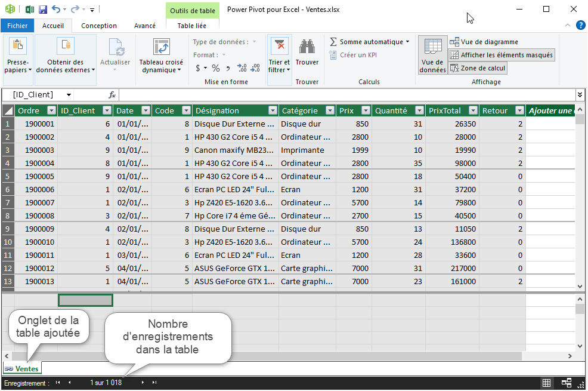588x391 pixels.
Task: Click the Redo arrow icon
Action: (x=75, y=9)
